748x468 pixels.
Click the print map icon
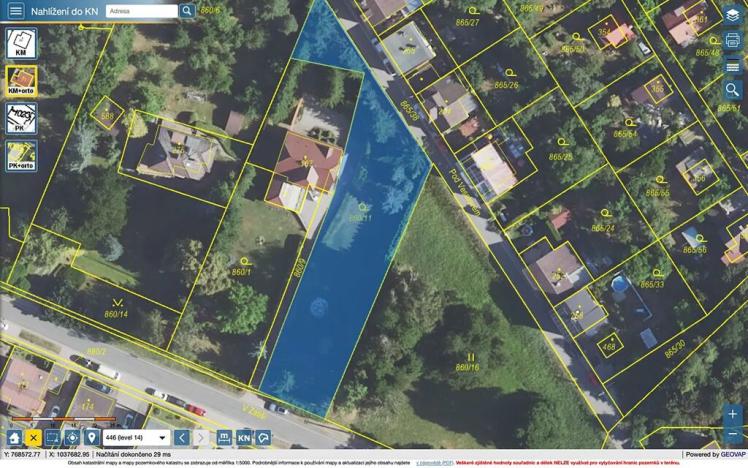[x=733, y=40]
